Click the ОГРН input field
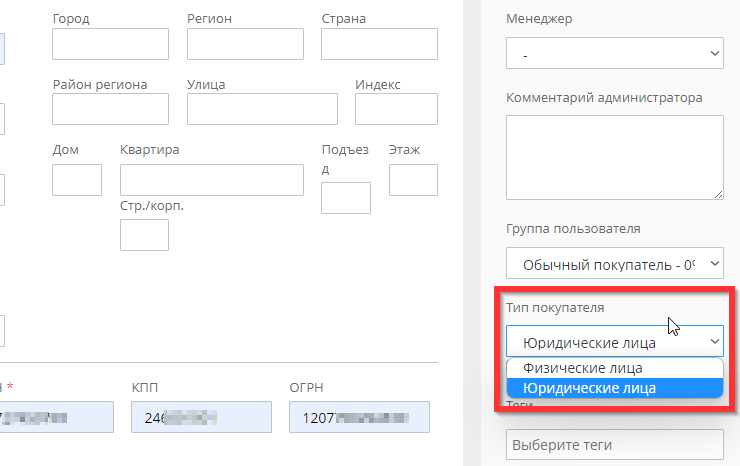The height and width of the screenshot is (466, 740). click(359, 417)
